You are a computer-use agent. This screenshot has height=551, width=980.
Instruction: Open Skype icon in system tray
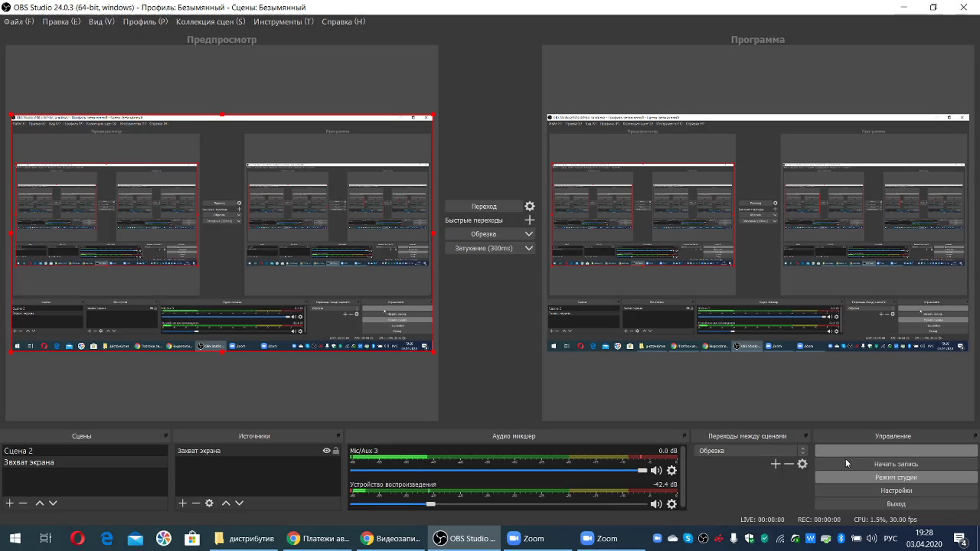click(688, 538)
